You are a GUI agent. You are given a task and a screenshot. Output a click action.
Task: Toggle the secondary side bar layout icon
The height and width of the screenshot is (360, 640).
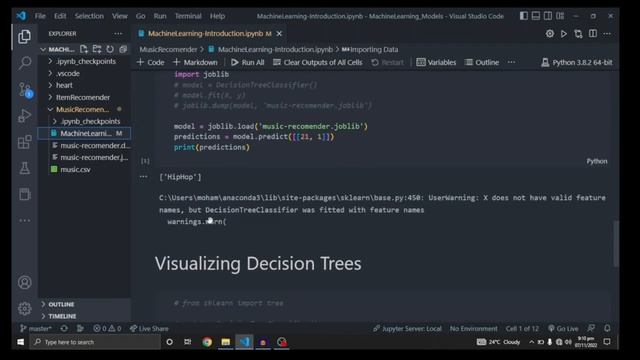click(548, 16)
